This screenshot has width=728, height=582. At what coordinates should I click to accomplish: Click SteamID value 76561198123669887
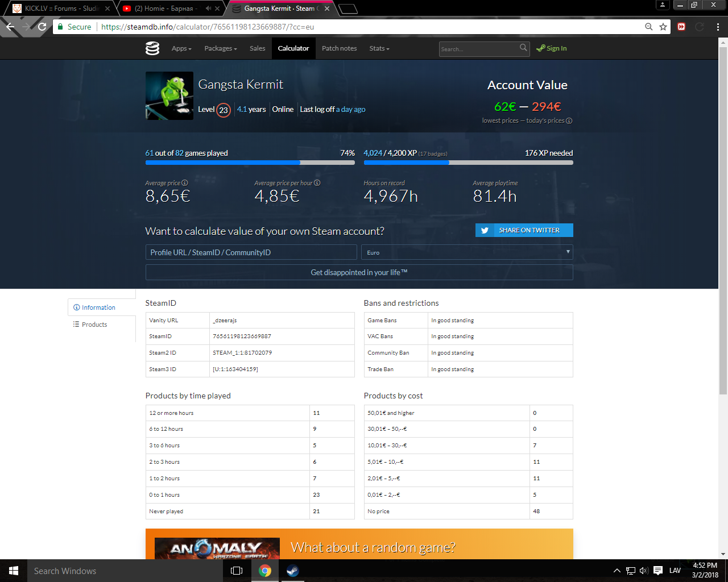pos(242,336)
